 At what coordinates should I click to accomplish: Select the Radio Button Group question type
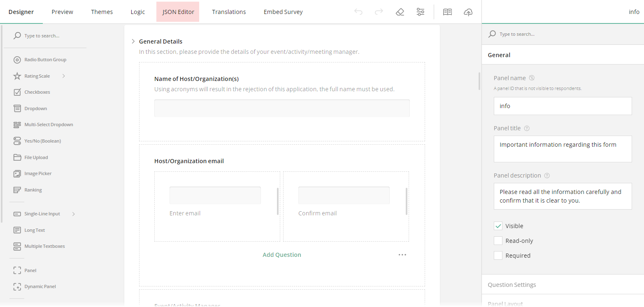pyautogui.click(x=45, y=59)
